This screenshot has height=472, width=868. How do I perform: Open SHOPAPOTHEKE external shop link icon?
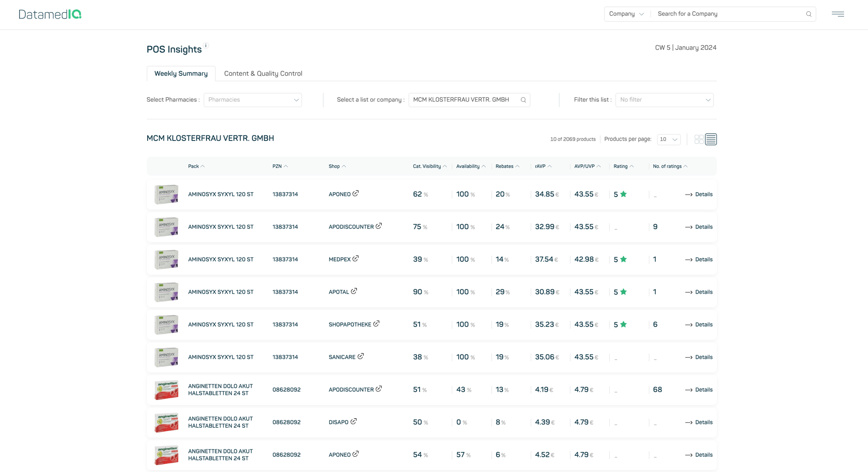coord(376,324)
